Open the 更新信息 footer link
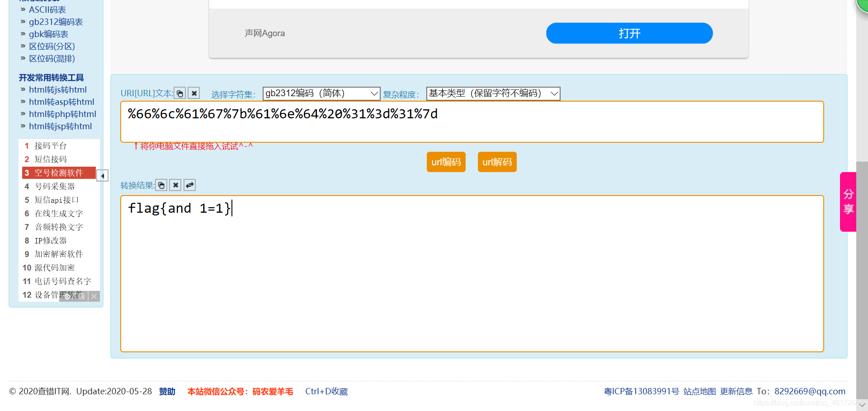Viewport: 868px width, 411px height. 736,392
